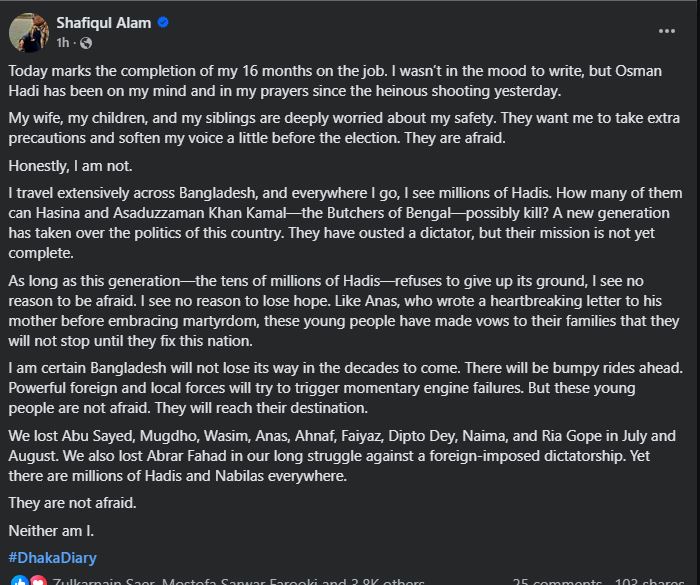
Task: Open the three-dot post options menu
Action: click(x=666, y=31)
